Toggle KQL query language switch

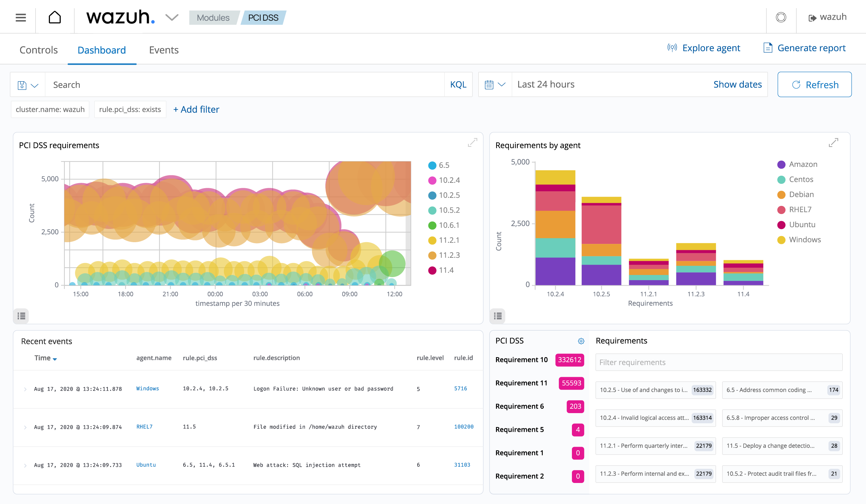point(458,84)
